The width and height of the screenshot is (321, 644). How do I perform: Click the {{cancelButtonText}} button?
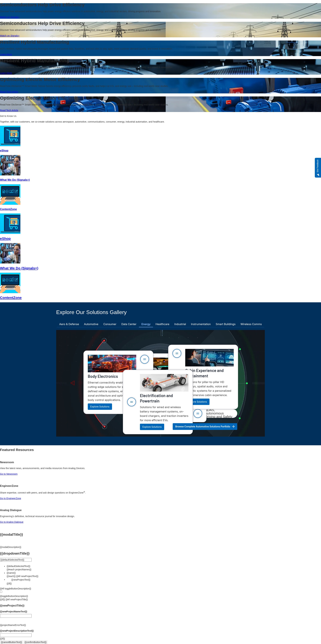click(12, 642)
